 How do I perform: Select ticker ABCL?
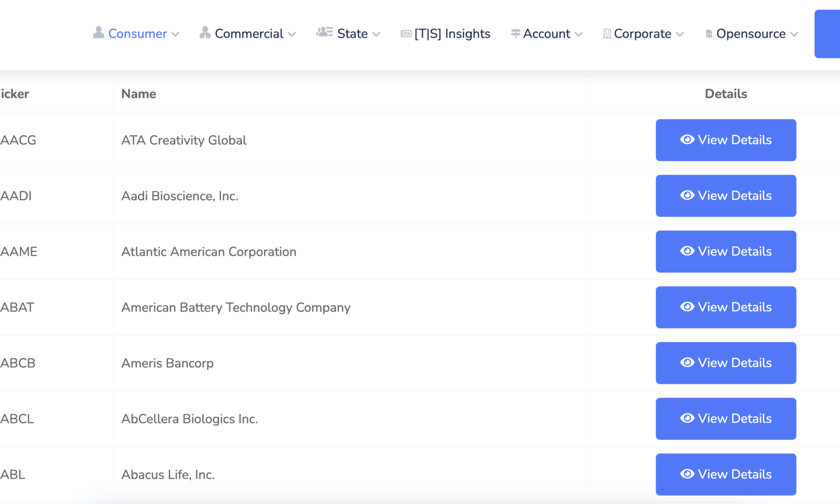click(17, 419)
